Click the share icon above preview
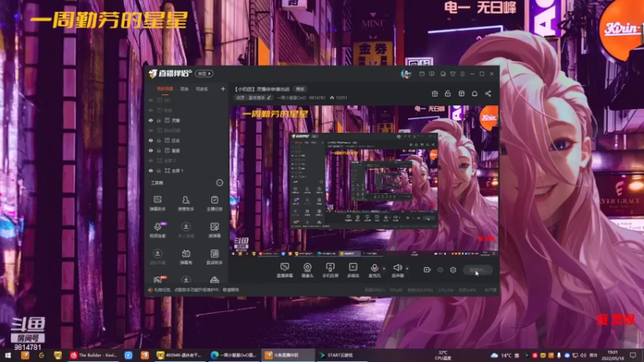The width and height of the screenshot is (644, 362). tap(488, 93)
